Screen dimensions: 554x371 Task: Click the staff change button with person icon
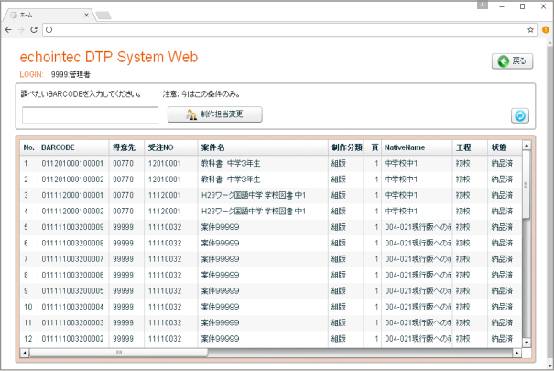pyautogui.click(x=215, y=114)
